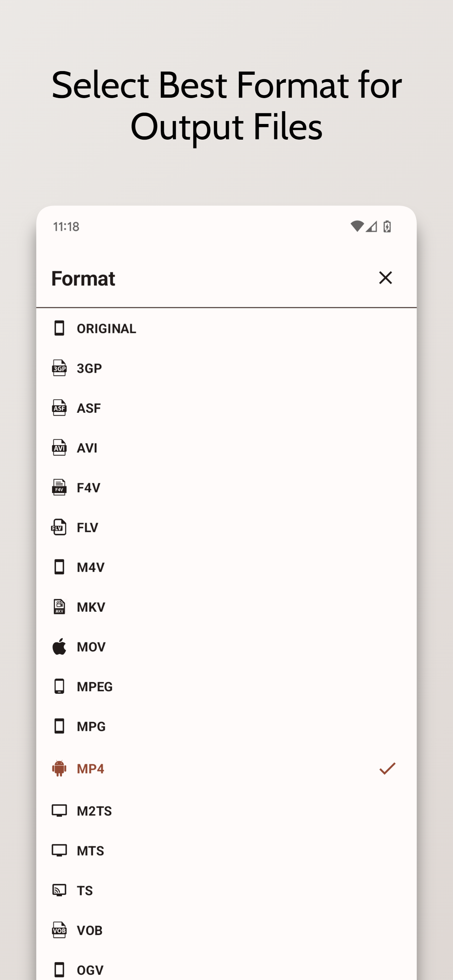Click the cast screen icon beside TS
This screenshot has width=453, height=980.
(59, 890)
